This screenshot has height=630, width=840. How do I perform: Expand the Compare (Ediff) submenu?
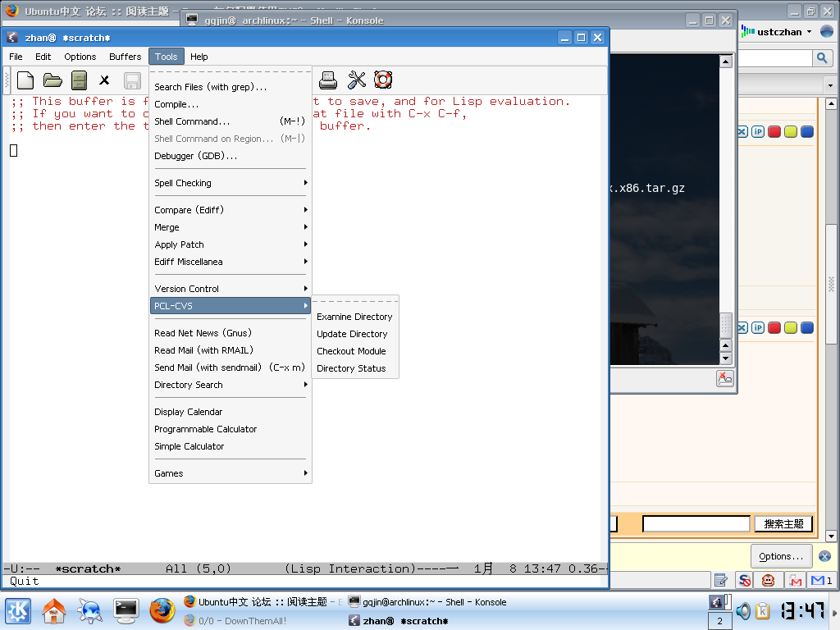tap(231, 210)
